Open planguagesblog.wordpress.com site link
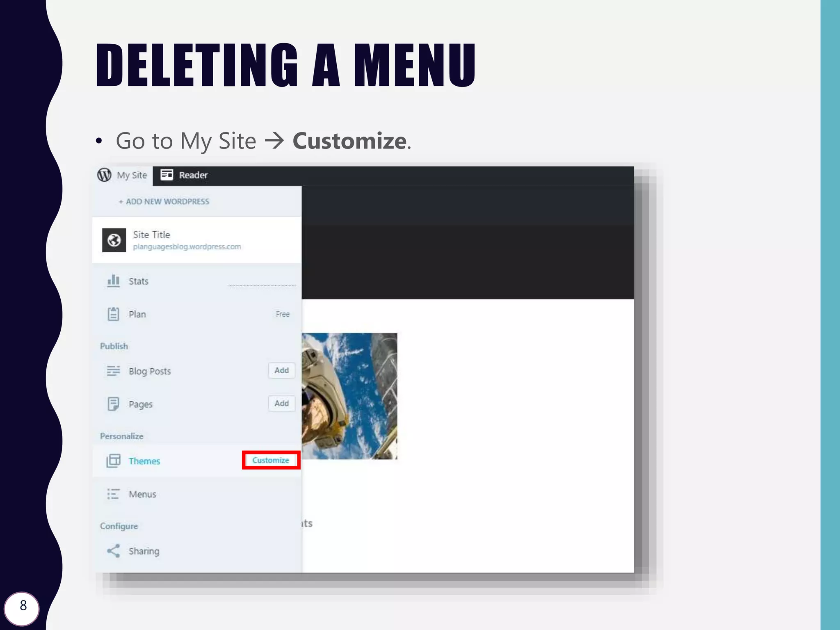This screenshot has height=630, width=840. click(187, 247)
